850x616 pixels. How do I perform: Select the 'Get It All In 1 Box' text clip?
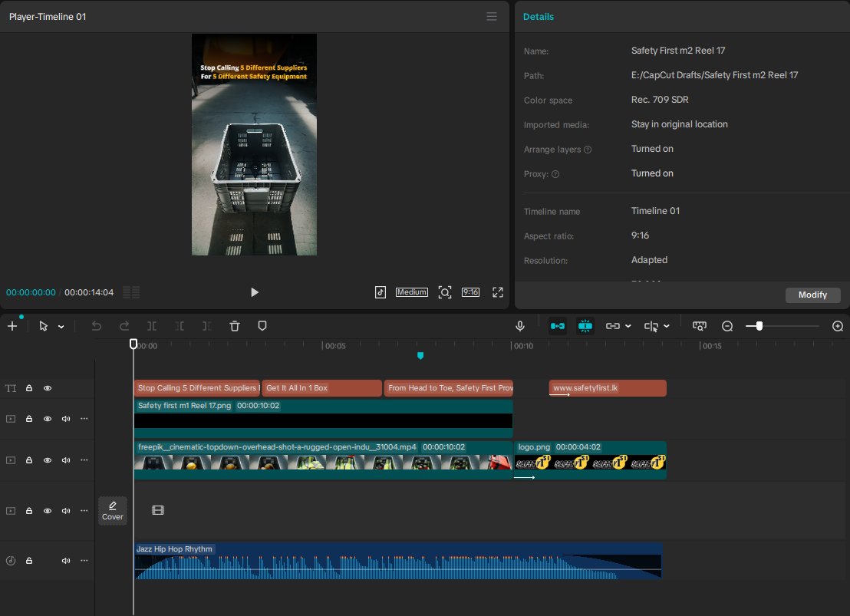[x=322, y=388]
